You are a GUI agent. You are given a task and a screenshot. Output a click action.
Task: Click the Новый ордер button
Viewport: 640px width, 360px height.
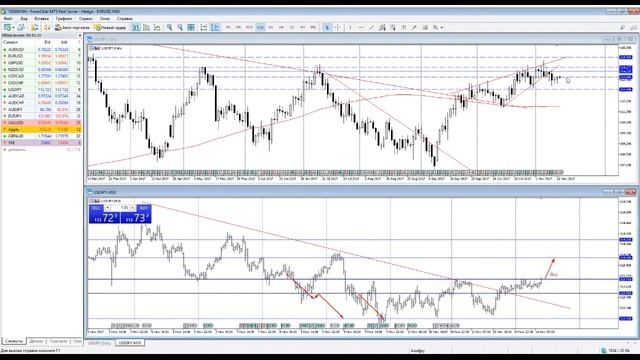(110, 27)
